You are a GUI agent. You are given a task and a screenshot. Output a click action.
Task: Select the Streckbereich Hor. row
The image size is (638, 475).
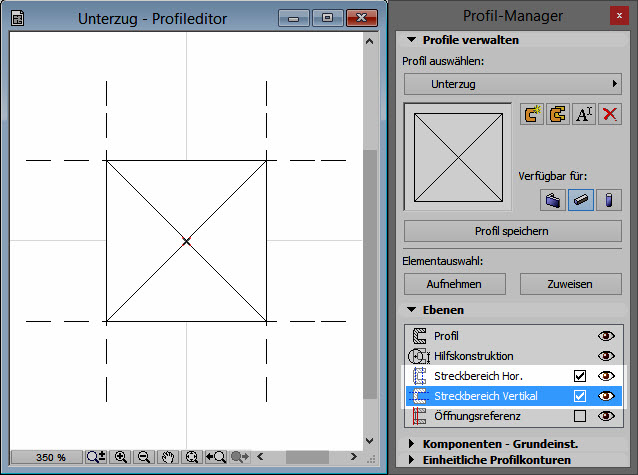[514, 376]
